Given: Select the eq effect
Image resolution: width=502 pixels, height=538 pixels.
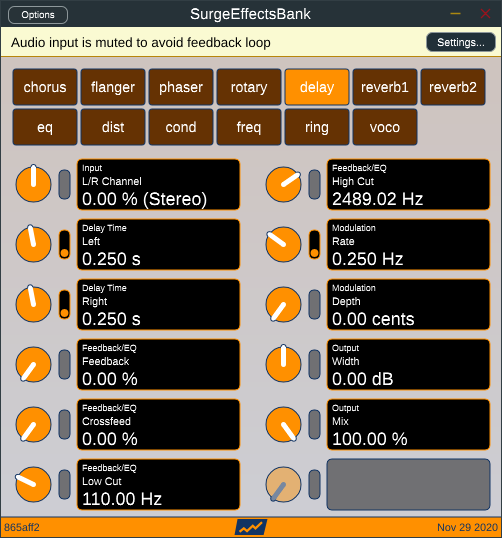Looking at the screenshot, I should point(45,127).
